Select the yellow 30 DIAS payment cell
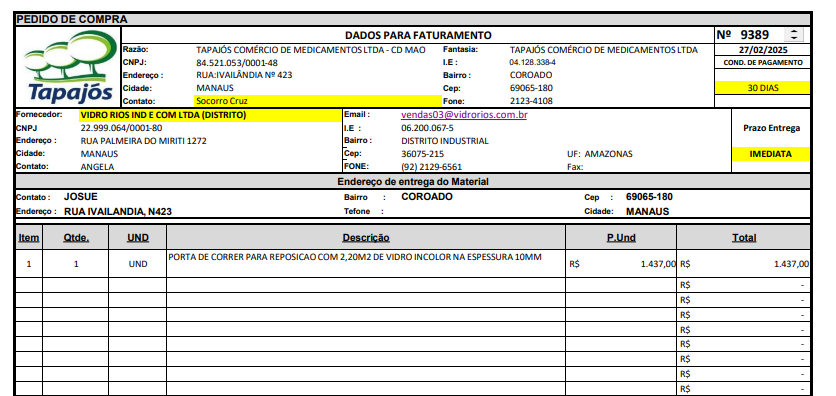Image resolution: width=836 pixels, height=396 pixels. 762,88
